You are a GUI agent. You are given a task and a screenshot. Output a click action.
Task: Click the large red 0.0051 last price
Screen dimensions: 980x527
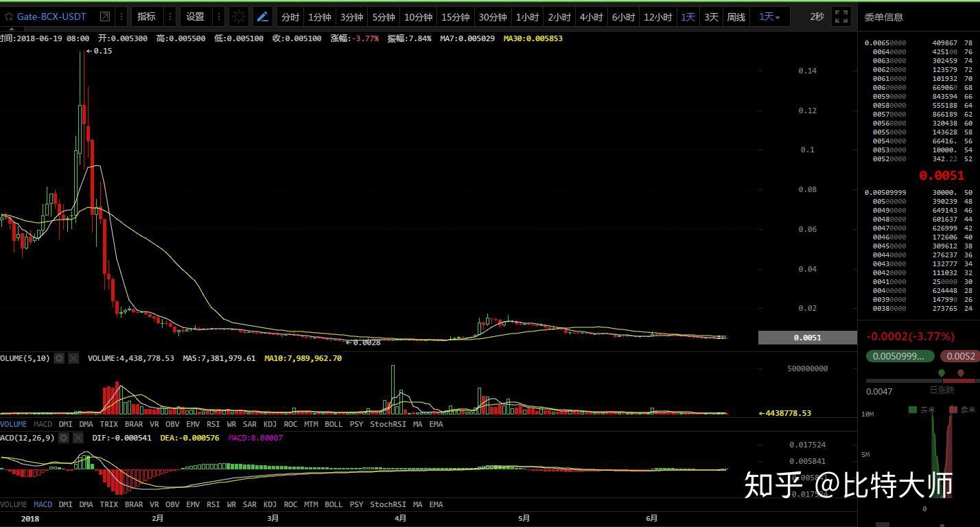pyautogui.click(x=942, y=176)
